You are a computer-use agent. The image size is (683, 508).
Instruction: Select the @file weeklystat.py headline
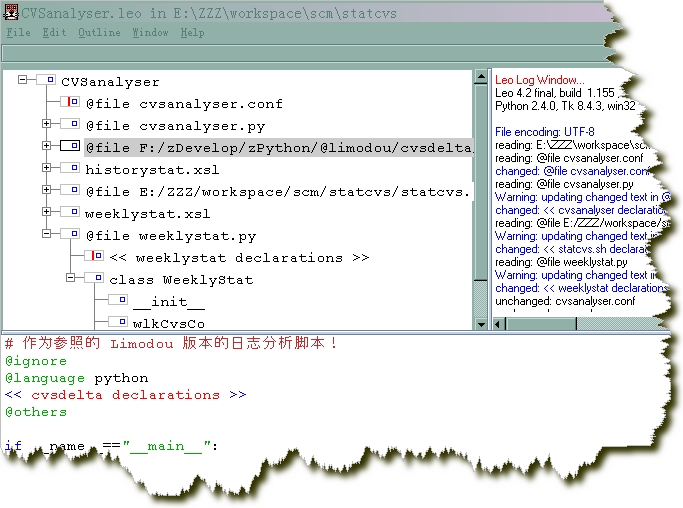coord(171,236)
